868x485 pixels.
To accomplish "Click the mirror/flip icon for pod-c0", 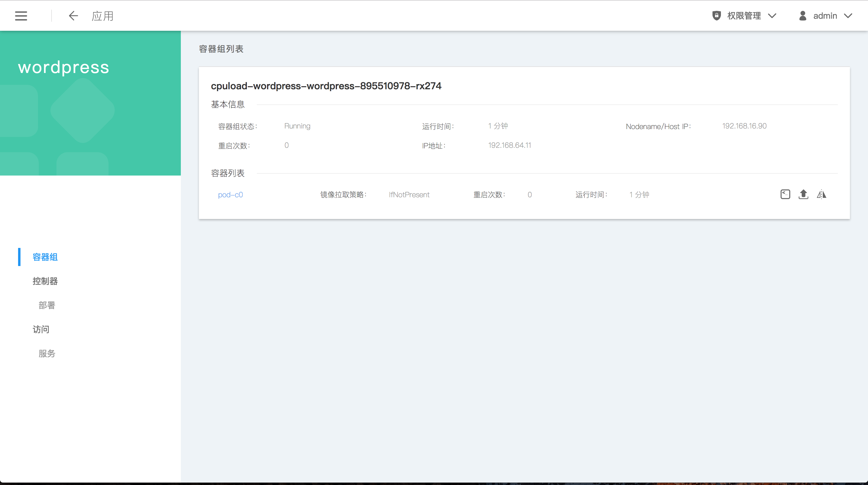I will tap(822, 194).
